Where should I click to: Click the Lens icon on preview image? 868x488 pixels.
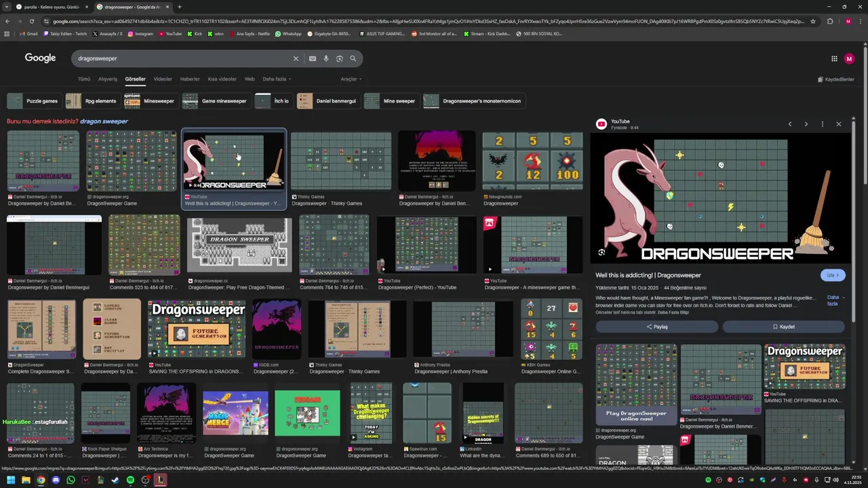pos(601,252)
